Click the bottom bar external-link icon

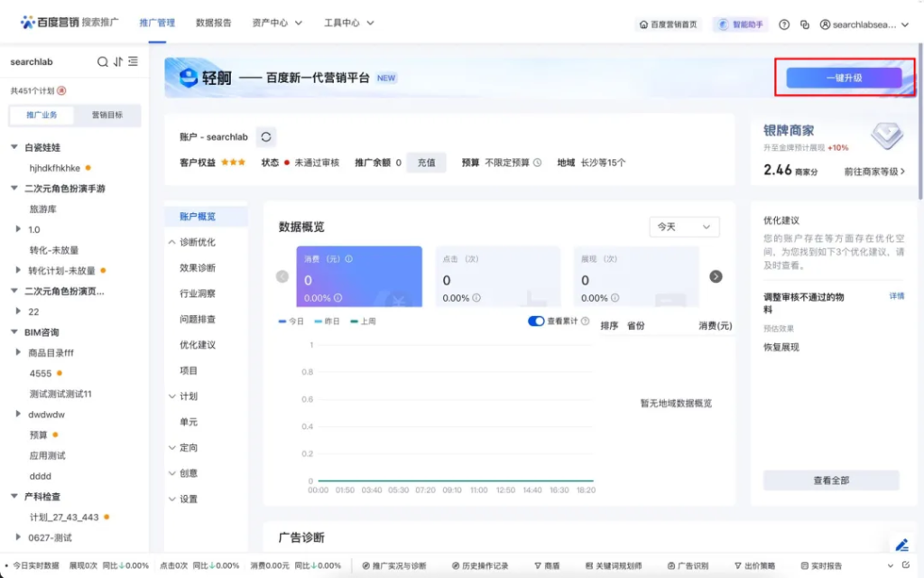tap(906, 565)
